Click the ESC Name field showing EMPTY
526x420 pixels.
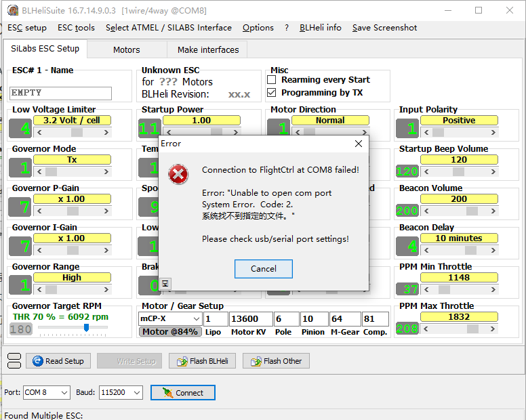[61, 93]
